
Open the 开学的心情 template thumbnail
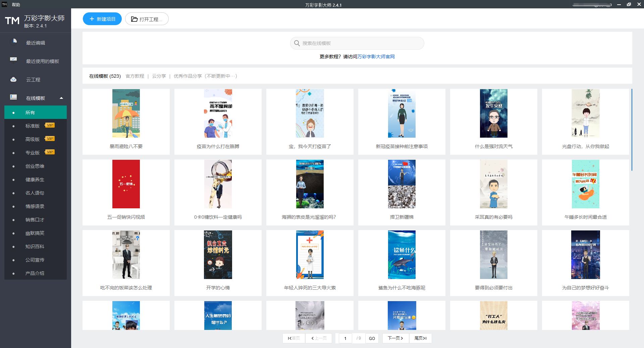click(218, 255)
